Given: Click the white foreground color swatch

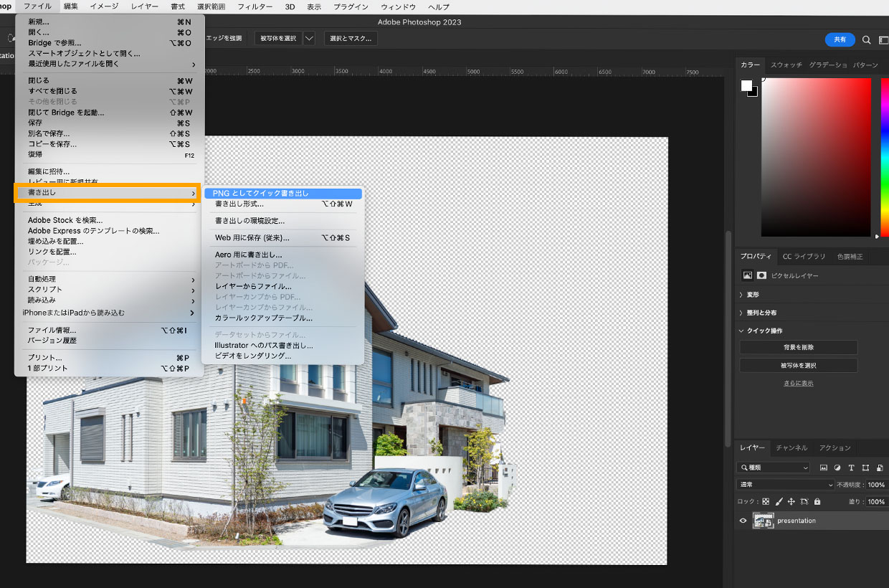Looking at the screenshot, I should [746, 85].
